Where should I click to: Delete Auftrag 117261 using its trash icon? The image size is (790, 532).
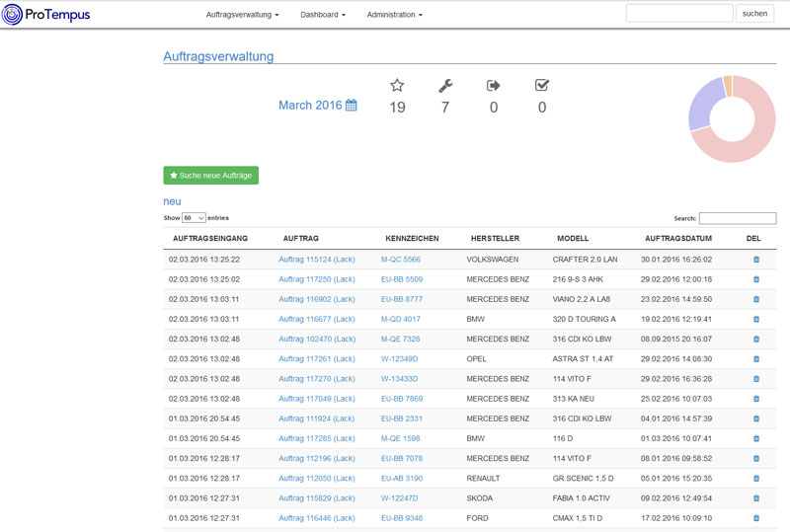[756, 358]
